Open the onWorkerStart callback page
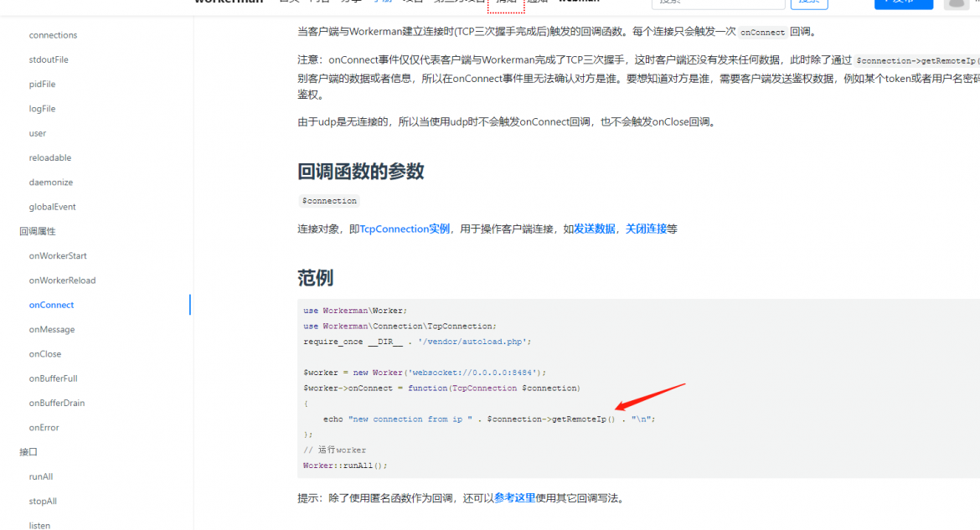Screen dimensions: 980x530 coord(58,255)
